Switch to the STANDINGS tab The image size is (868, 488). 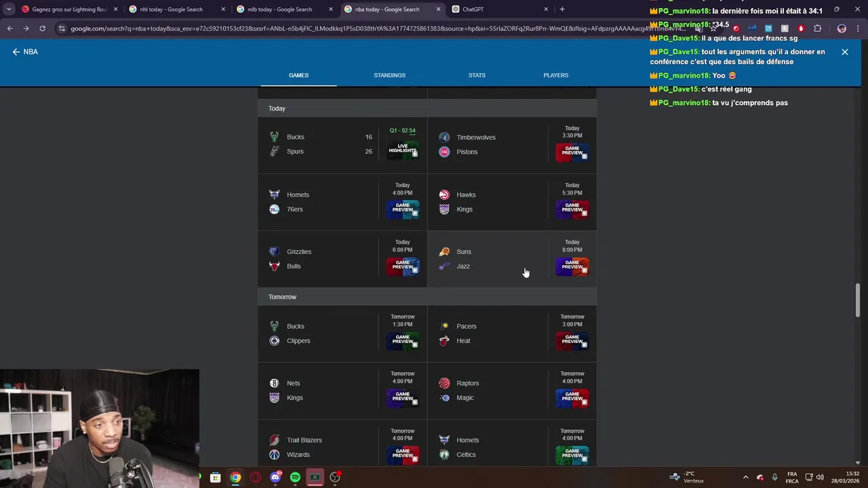[389, 75]
